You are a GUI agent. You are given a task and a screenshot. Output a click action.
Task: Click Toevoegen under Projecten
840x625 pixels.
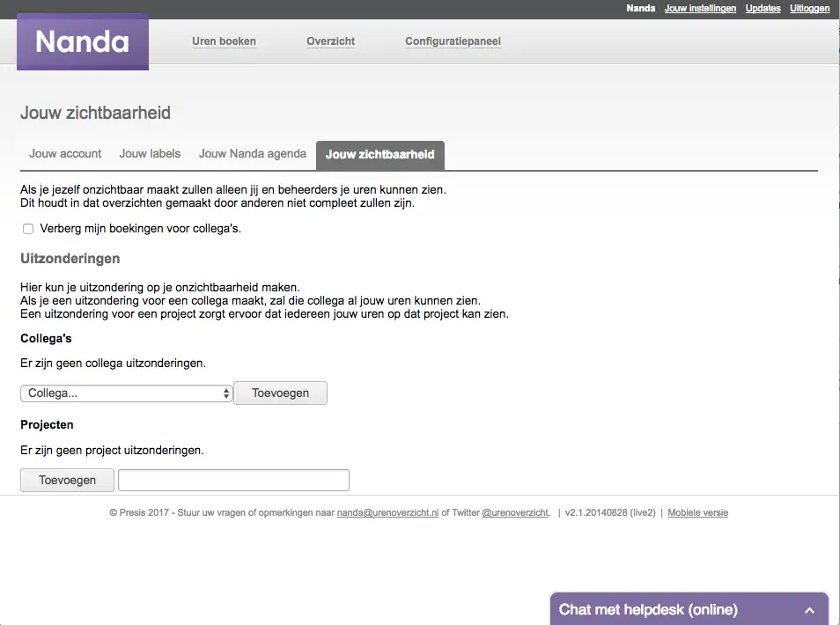(x=67, y=481)
